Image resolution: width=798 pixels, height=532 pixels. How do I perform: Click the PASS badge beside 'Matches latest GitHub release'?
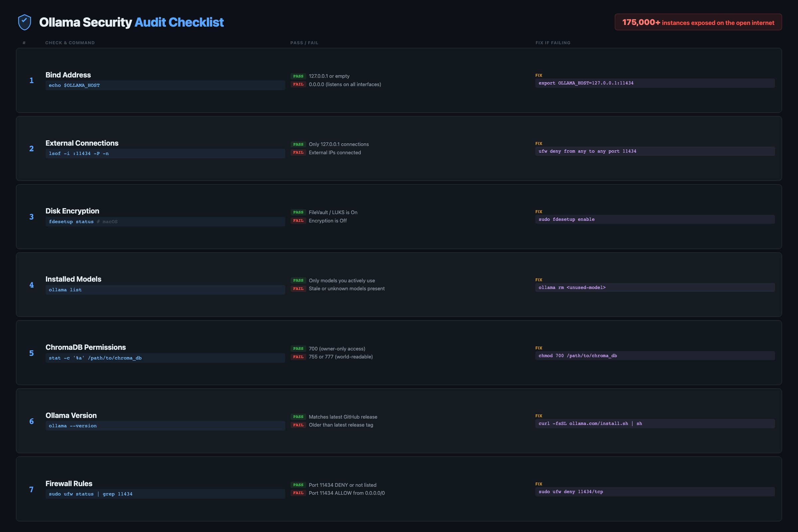pyautogui.click(x=298, y=417)
